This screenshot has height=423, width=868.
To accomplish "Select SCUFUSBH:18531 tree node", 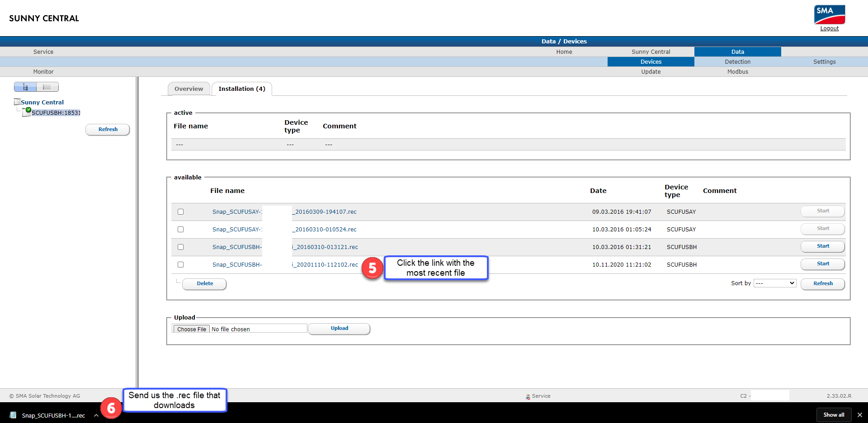I will point(56,113).
